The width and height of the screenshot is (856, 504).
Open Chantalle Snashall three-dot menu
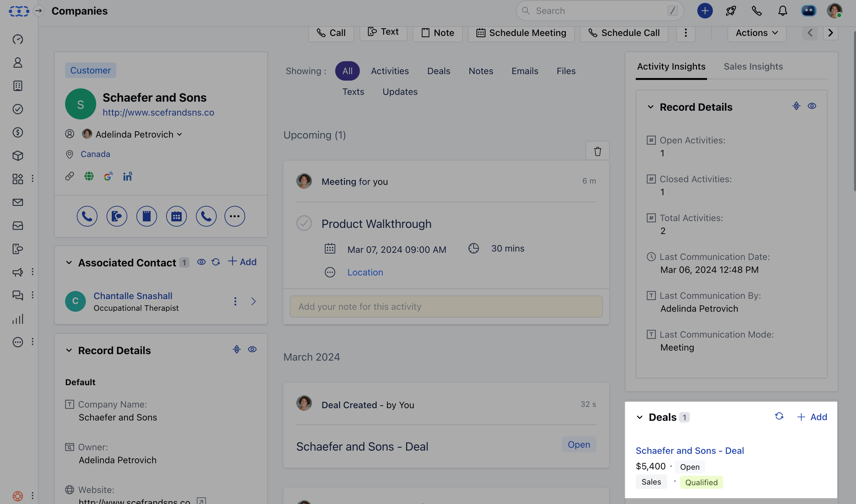coord(235,302)
